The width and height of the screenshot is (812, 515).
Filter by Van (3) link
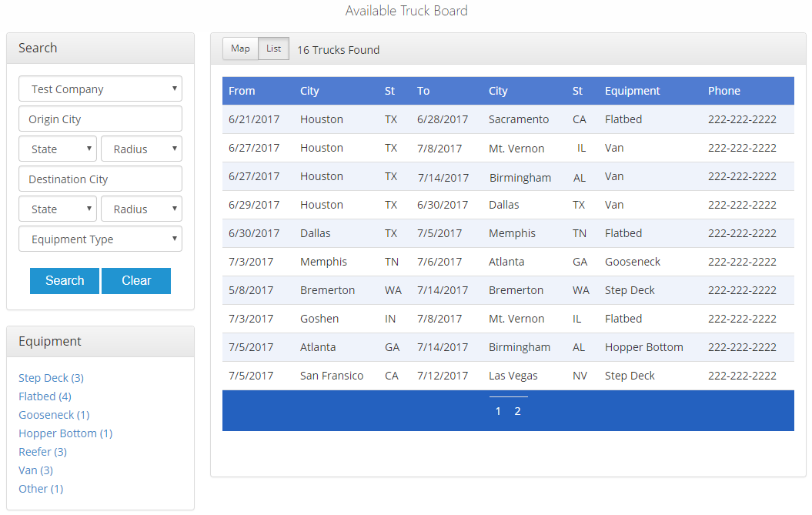tap(35, 470)
